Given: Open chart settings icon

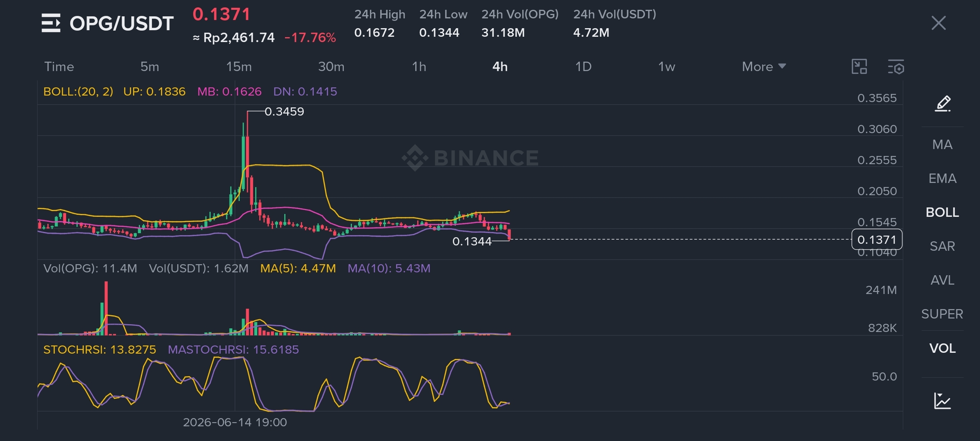Looking at the screenshot, I should pos(896,67).
